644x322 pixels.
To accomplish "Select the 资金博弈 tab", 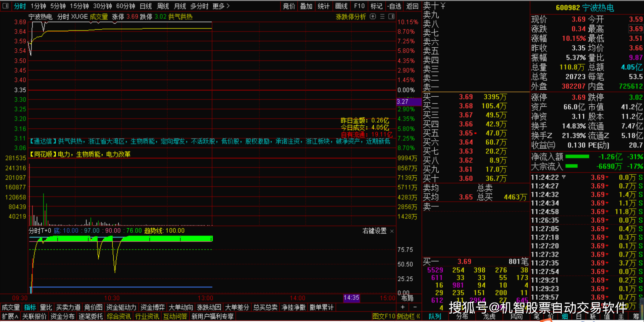I will pyautogui.click(x=153, y=307).
